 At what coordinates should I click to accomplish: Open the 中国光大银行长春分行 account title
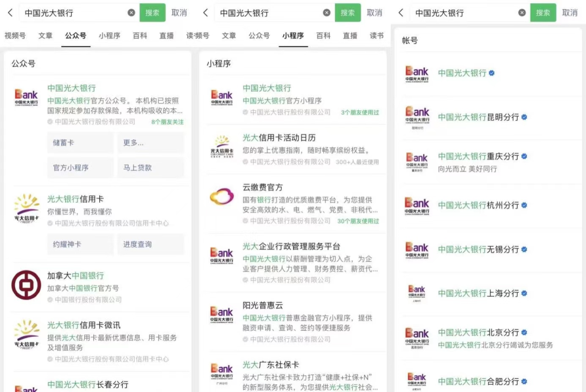[88, 384]
